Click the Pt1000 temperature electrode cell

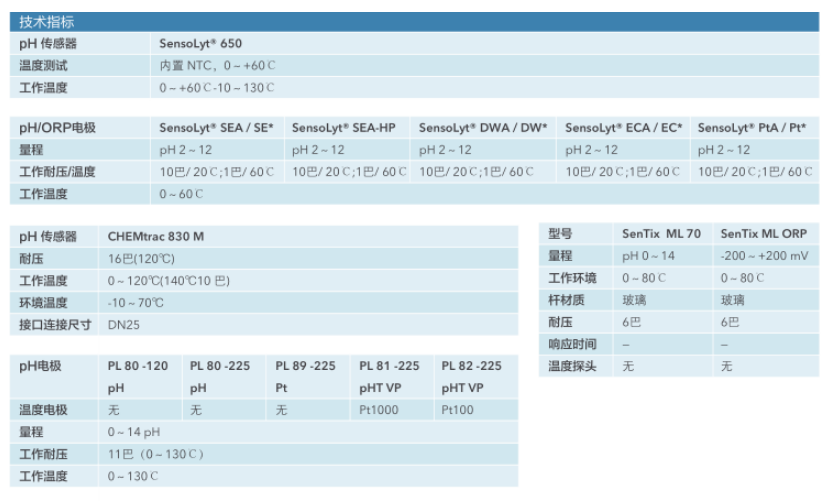pos(379,410)
